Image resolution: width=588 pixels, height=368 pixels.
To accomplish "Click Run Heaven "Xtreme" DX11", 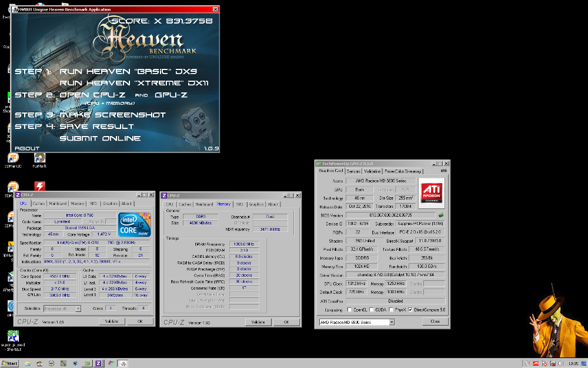I will [134, 83].
